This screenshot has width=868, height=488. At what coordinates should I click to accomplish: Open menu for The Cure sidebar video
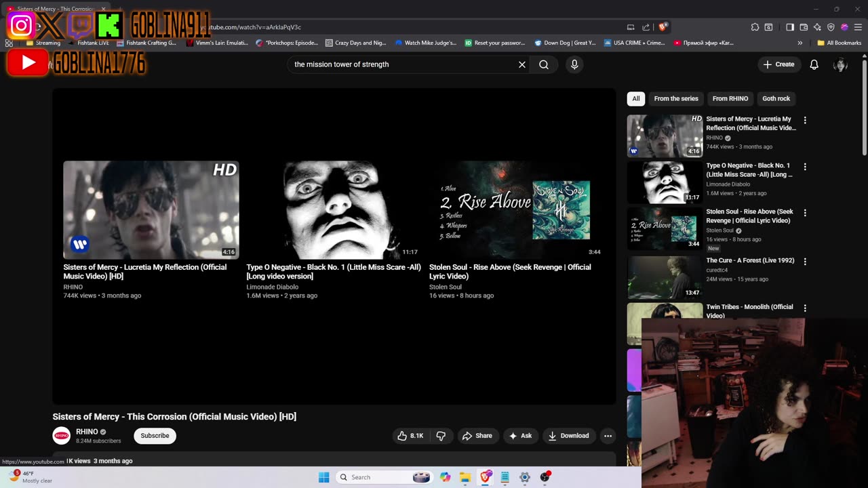pos(805,262)
